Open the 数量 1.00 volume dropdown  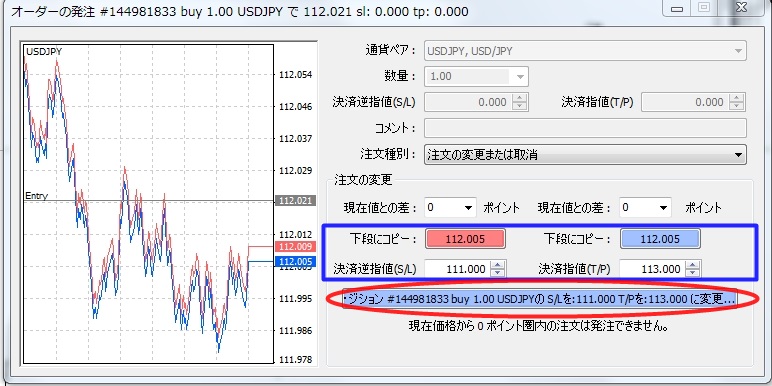coord(476,76)
